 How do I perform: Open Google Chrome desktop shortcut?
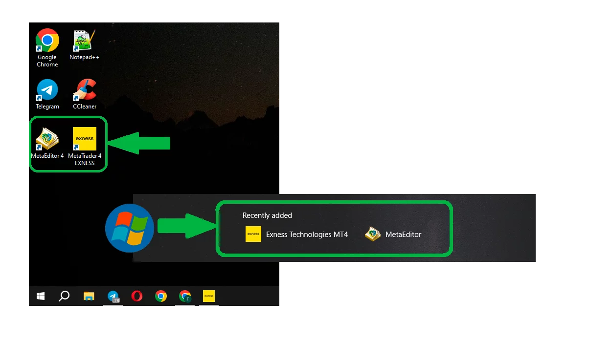point(47,42)
